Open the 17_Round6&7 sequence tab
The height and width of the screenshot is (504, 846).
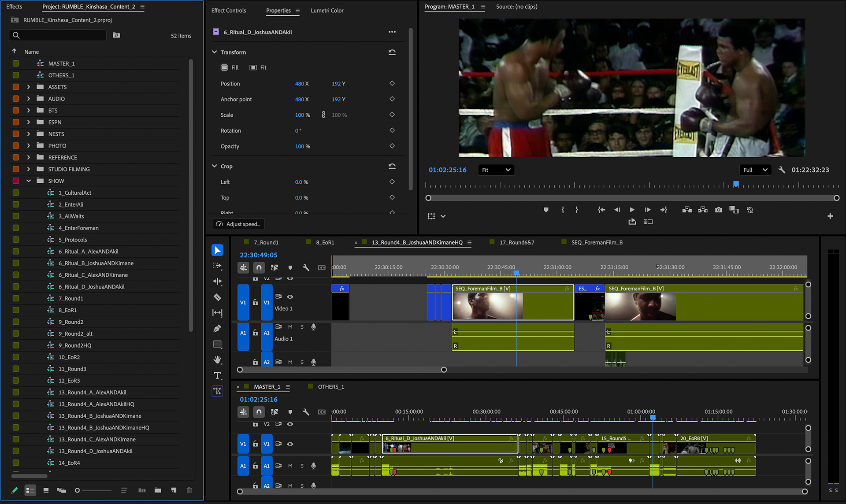pyautogui.click(x=516, y=242)
